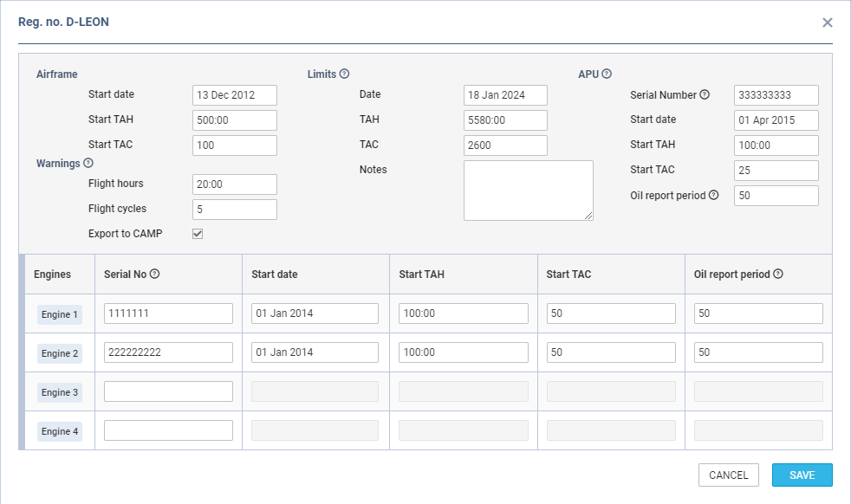Screen dimensions: 851x504
Task: Click the APU Oil report period field
Action: point(776,196)
